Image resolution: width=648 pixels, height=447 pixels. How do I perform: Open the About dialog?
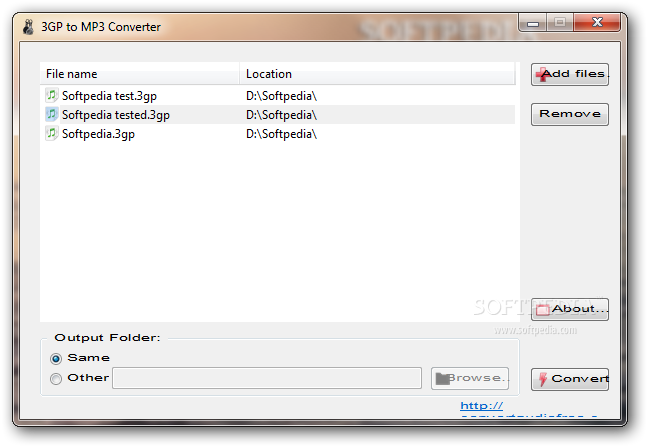point(569,309)
